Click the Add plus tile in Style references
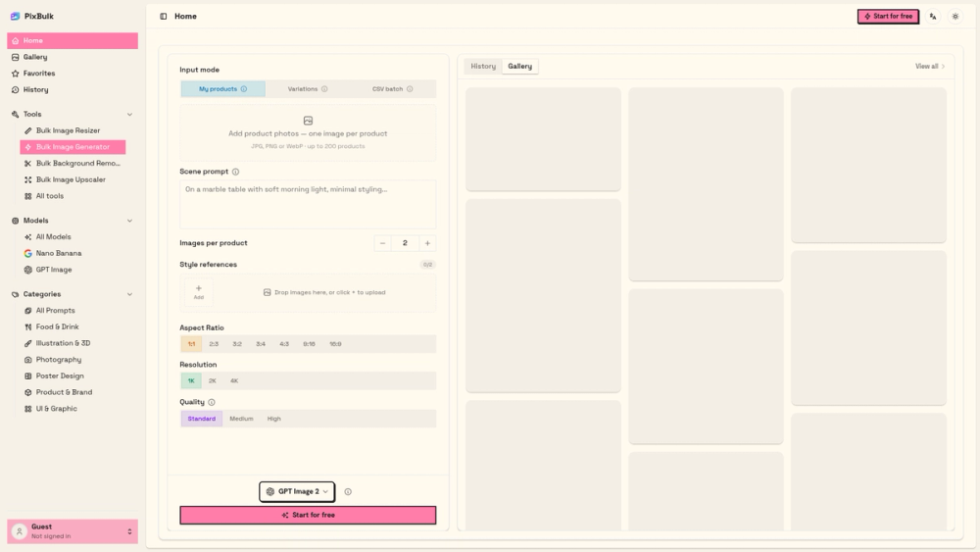The image size is (980, 552). click(x=198, y=292)
